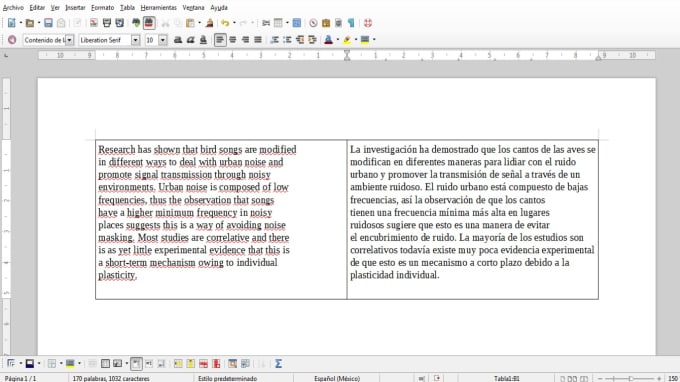Click Estilo predeterminado in status bar
This screenshot has width=680, height=382.
pyautogui.click(x=227, y=379)
